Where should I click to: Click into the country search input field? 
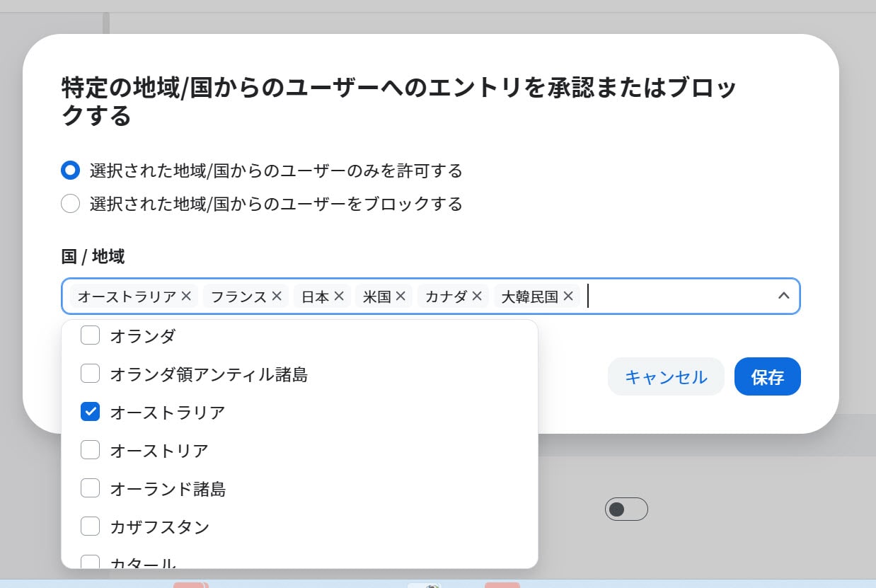(x=672, y=296)
